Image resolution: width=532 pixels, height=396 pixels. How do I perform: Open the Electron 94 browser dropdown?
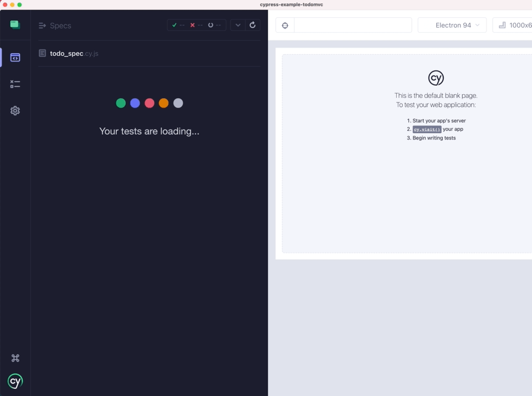click(452, 25)
